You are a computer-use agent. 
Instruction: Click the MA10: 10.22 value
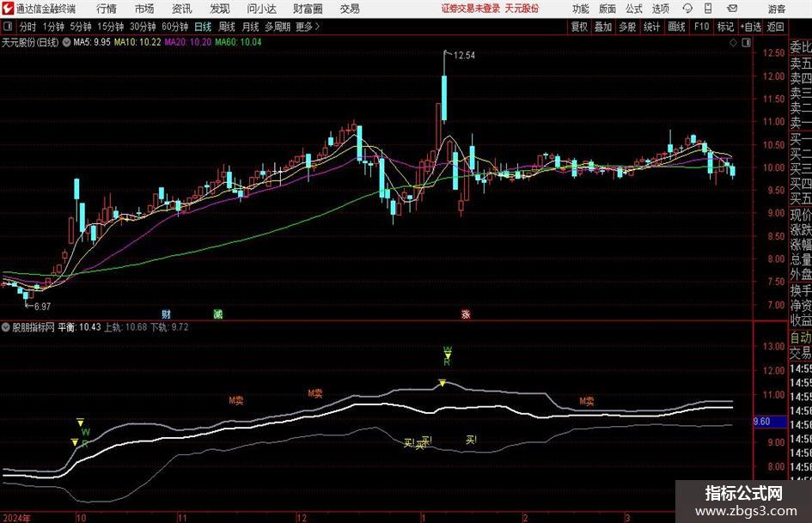point(137,42)
